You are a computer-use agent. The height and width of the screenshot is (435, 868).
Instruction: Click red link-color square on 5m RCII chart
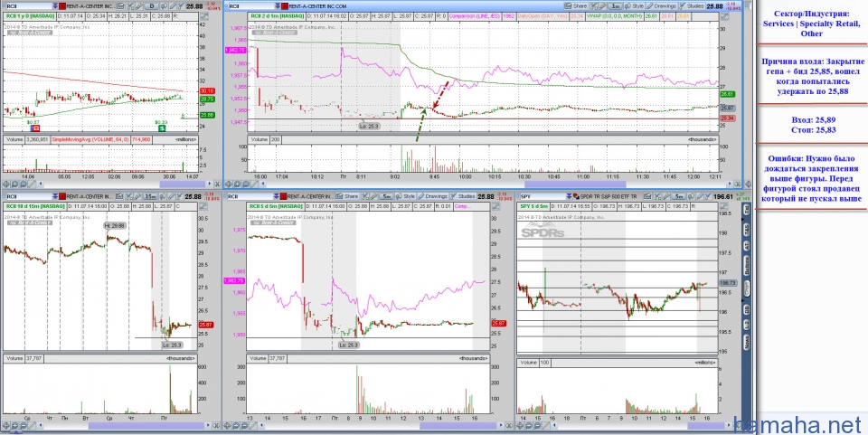pyautogui.click(x=283, y=196)
